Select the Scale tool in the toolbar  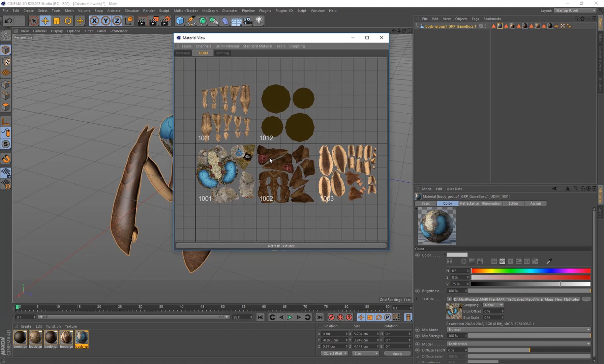56,21
